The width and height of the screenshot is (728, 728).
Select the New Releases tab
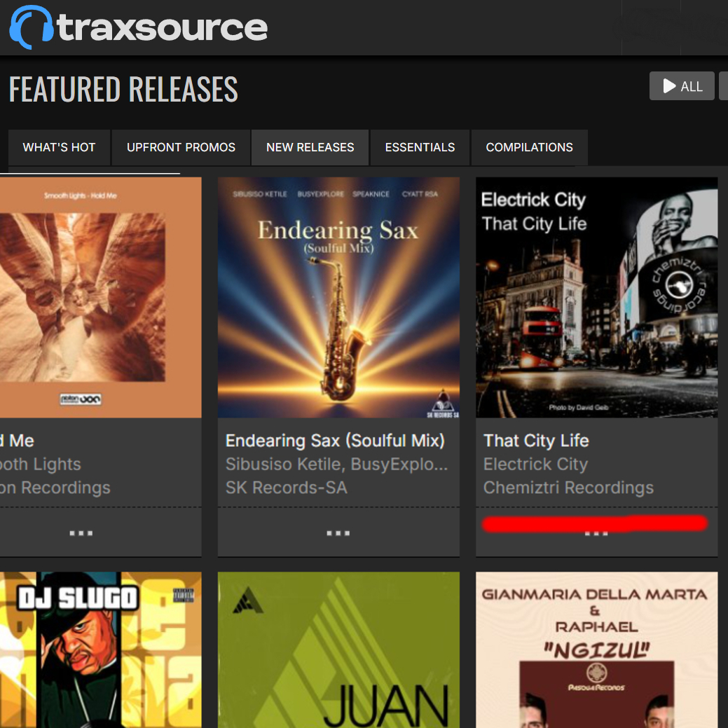[310, 147]
